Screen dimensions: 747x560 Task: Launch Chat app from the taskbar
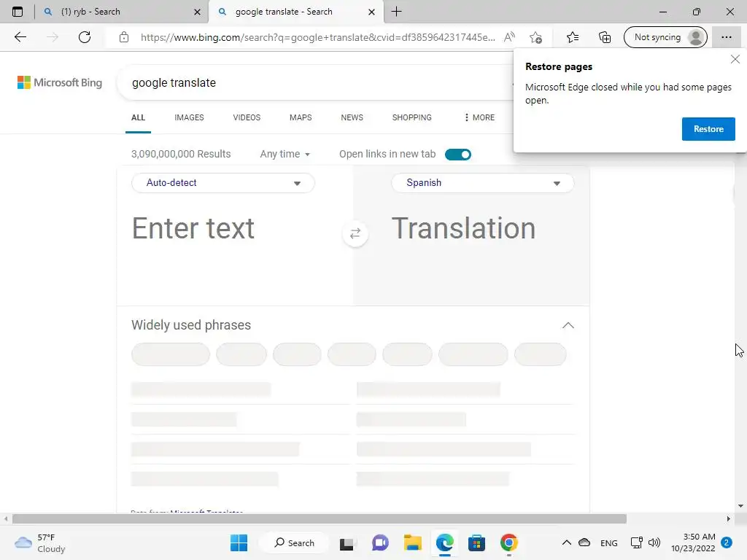pyautogui.click(x=380, y=542)
